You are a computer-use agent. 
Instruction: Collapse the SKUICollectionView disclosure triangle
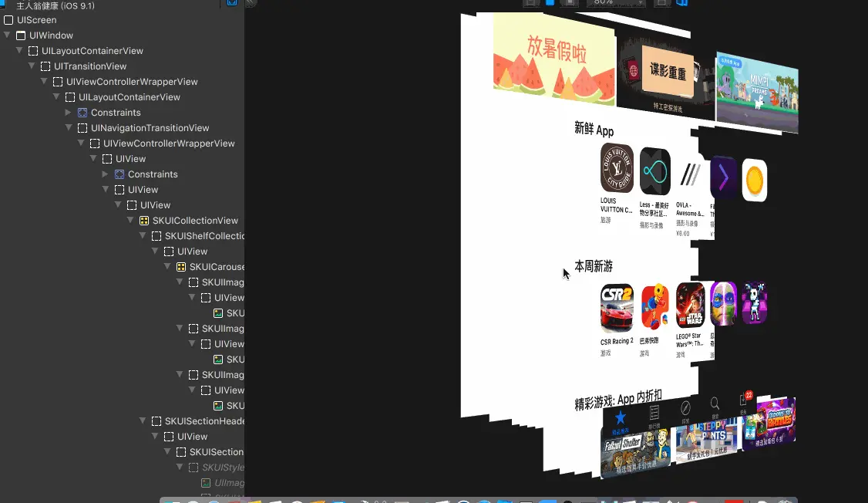pos(130,221)
